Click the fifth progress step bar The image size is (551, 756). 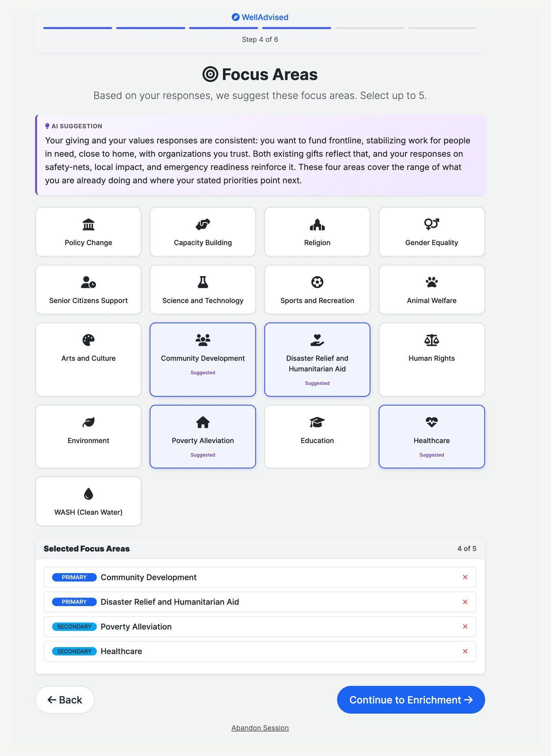(x=370, y=28)
